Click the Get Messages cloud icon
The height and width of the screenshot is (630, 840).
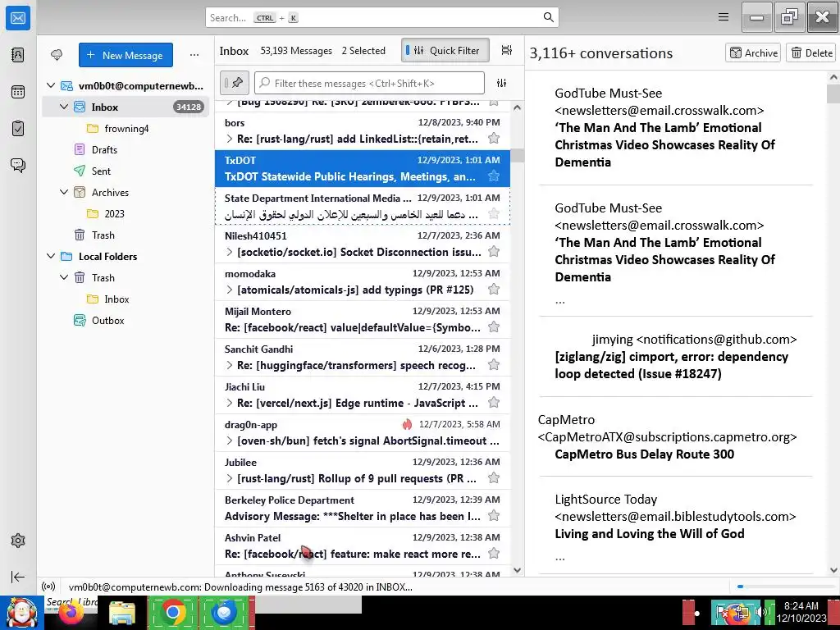57,55
